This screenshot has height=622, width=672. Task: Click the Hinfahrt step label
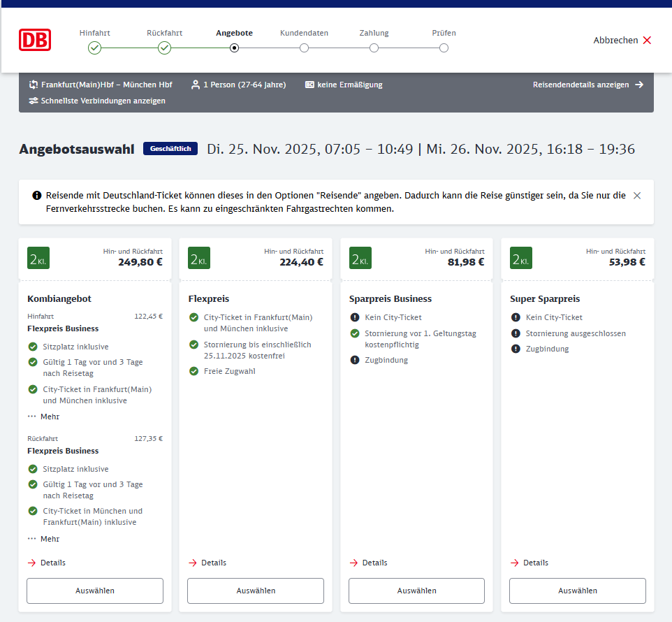pos(95,33)
